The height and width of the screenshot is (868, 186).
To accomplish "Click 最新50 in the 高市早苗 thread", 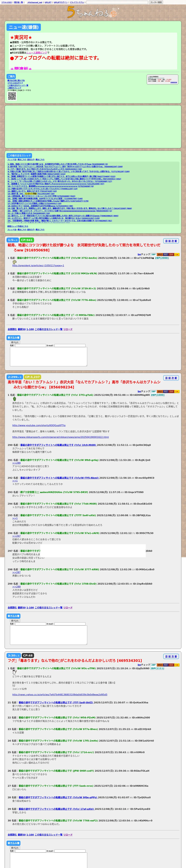I will click(22, 608).
